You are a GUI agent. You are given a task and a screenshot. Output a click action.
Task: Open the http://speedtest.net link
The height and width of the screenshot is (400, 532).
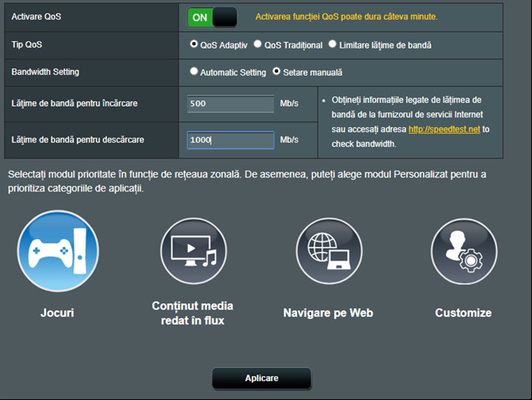point(444,130)
